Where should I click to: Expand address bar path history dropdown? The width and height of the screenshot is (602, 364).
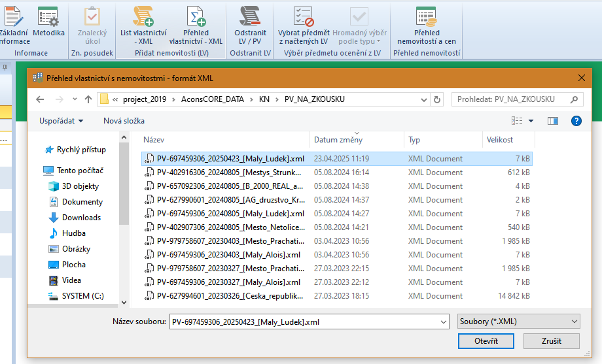coord(424,100)
